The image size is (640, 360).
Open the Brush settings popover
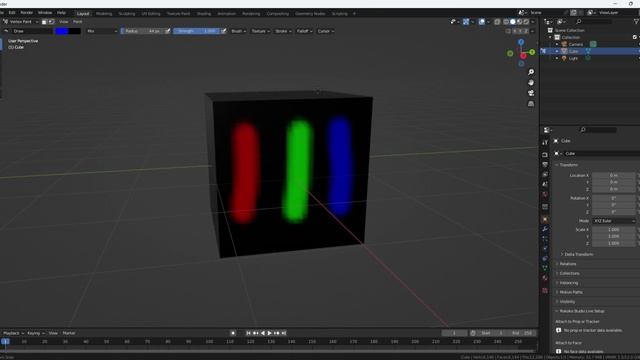coord(238,31)
